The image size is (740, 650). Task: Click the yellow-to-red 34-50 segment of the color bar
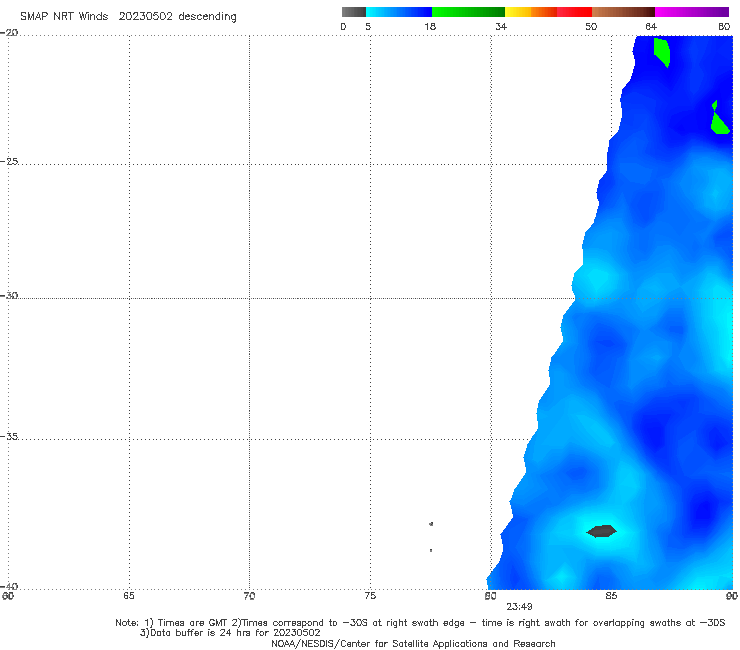(x=548, y=12)
